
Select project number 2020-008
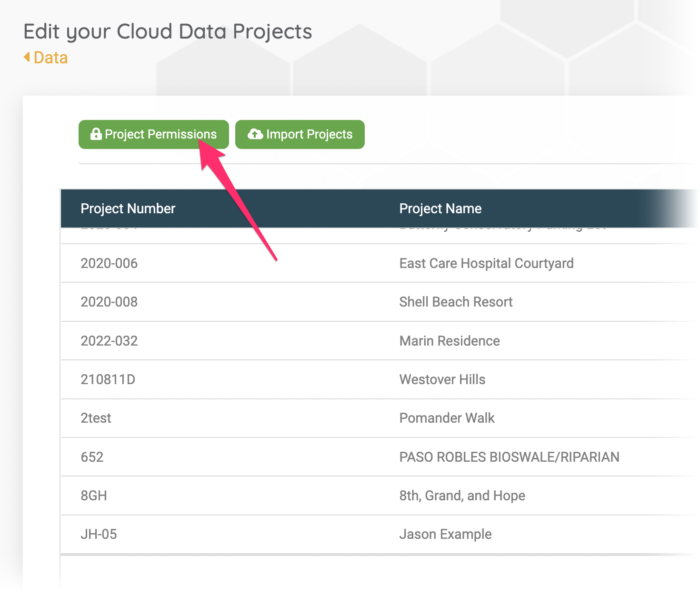tap(109, 302)
